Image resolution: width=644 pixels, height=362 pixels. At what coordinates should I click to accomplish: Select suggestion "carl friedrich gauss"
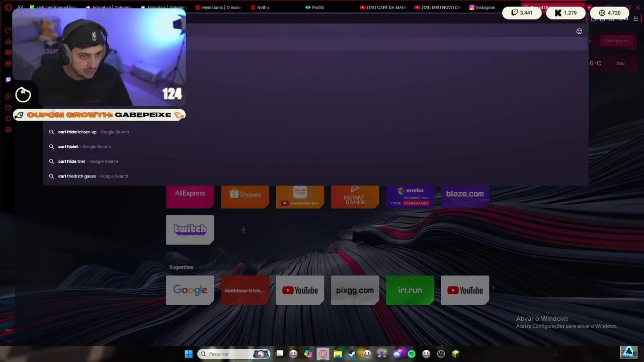click(x=315, y=176)
